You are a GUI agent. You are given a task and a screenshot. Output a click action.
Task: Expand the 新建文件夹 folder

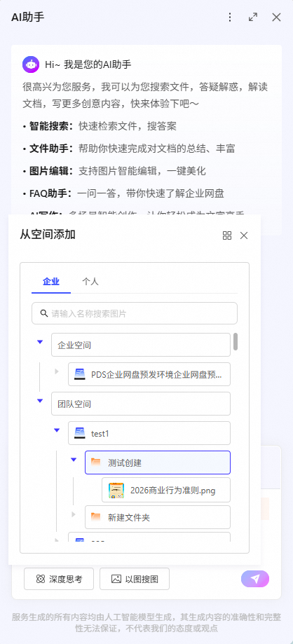pos(74,514)
